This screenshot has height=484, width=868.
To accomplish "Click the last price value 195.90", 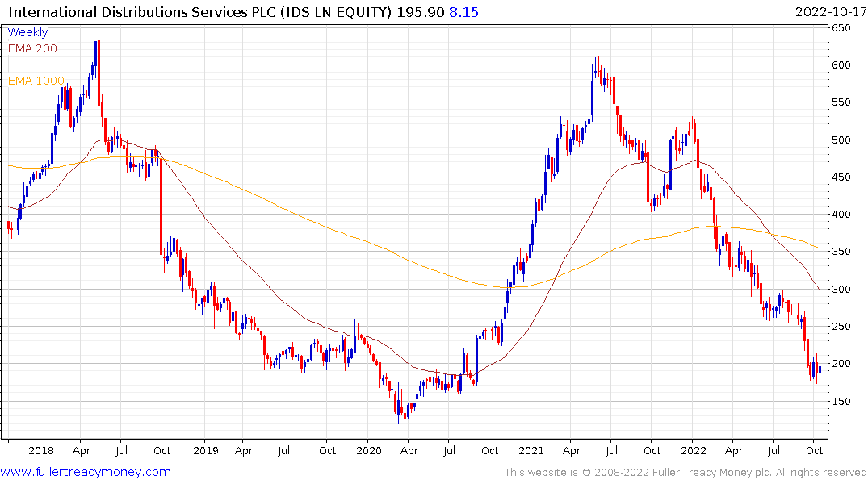I will [421, 12].
